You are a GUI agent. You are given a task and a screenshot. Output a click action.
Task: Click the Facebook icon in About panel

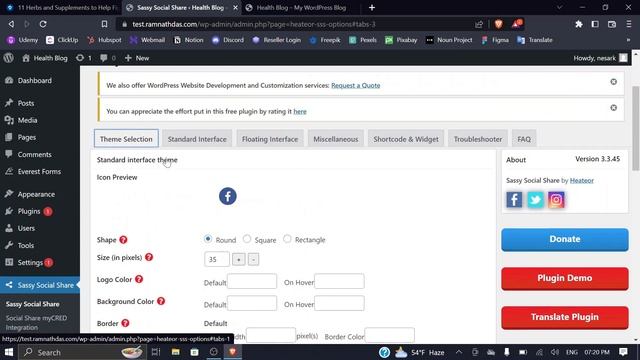click(514, 200)
